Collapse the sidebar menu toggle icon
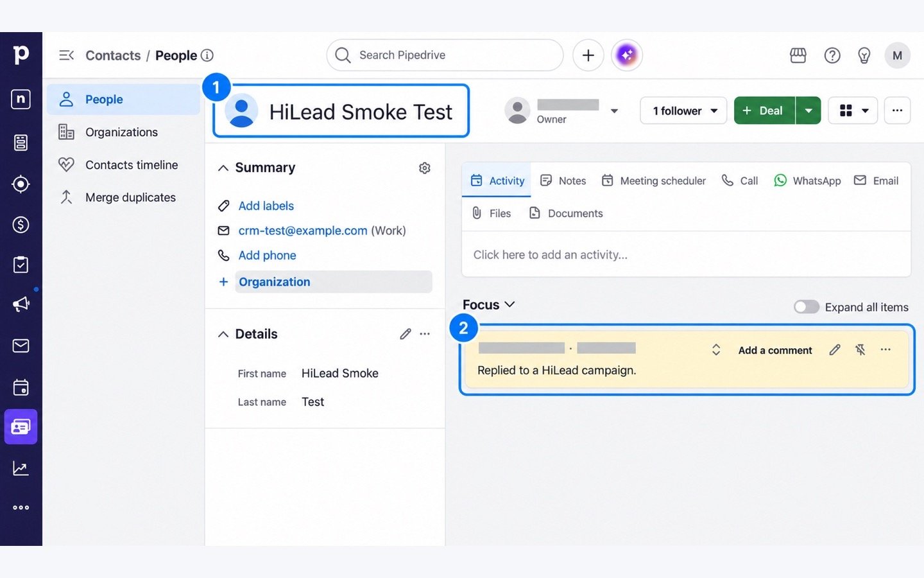This screenshot has height=578, width=924. [66, 55]
